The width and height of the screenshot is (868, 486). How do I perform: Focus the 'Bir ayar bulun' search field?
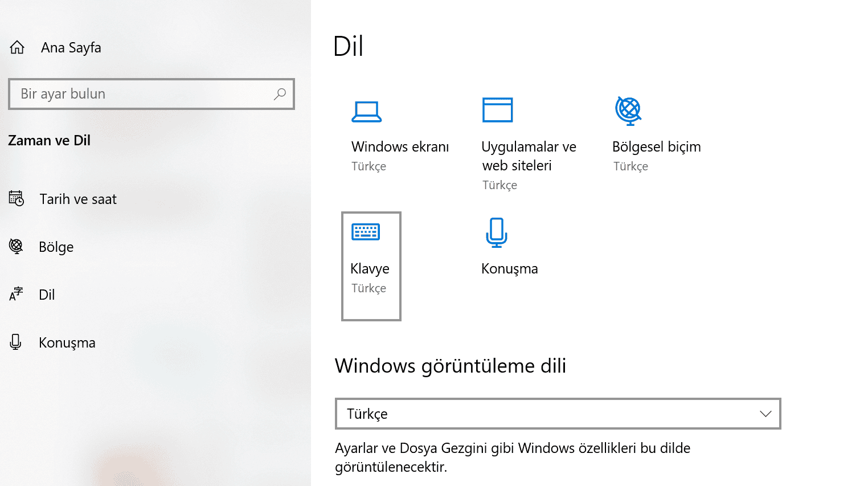pos(142,94)
